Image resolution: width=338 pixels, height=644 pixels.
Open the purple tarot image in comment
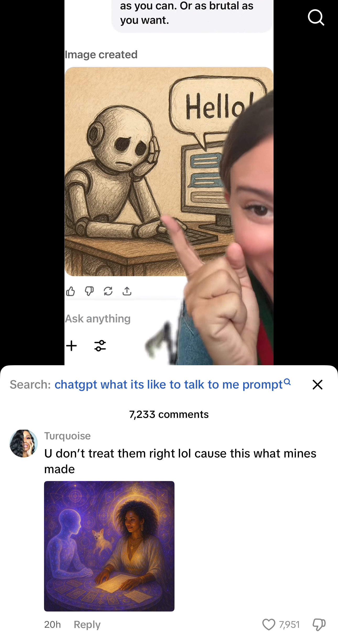[109, 546]
